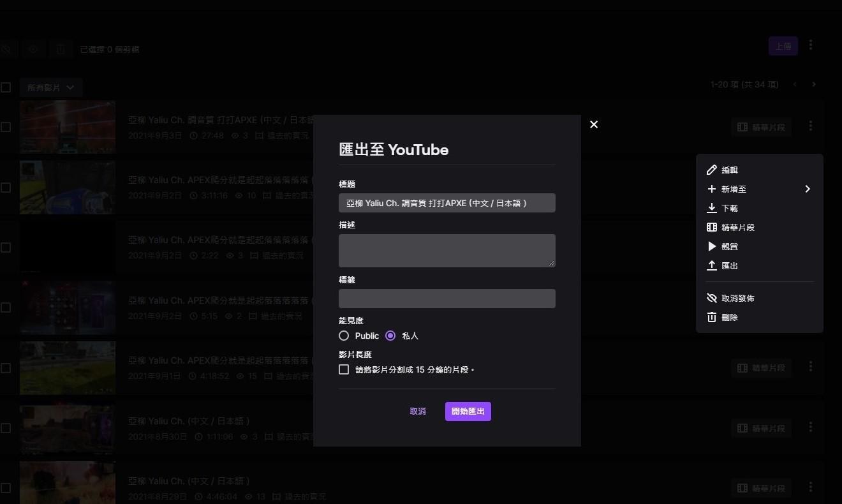Screen dimensions: 842x504
Task: Click the 描述 description text area
Action: pyautogui.click(x=447, y=250)
